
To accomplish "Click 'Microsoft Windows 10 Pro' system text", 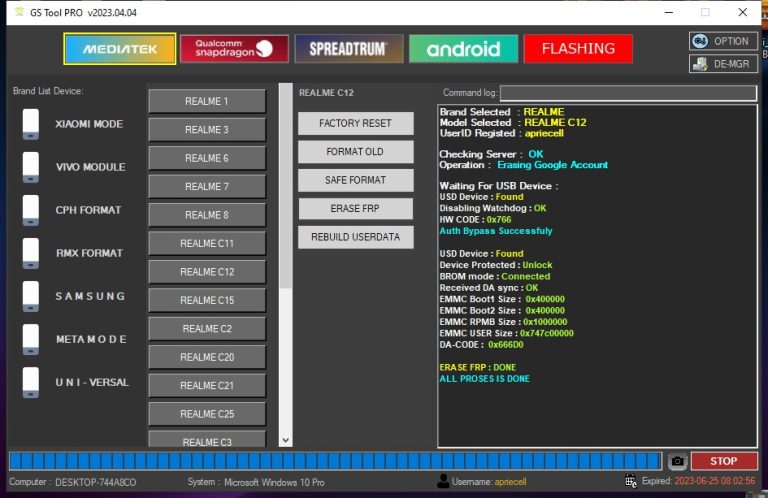I will click(x=274, y=482).
